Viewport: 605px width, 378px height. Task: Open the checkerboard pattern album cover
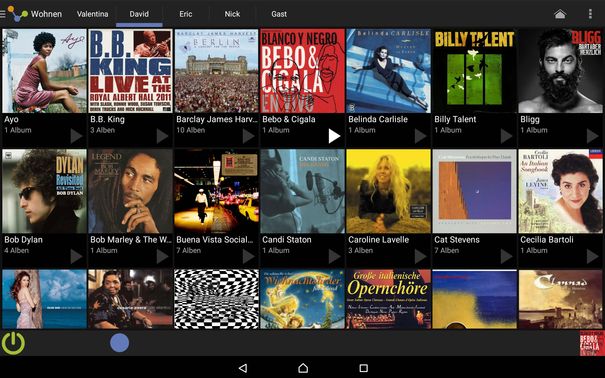(x=216, y=299)
